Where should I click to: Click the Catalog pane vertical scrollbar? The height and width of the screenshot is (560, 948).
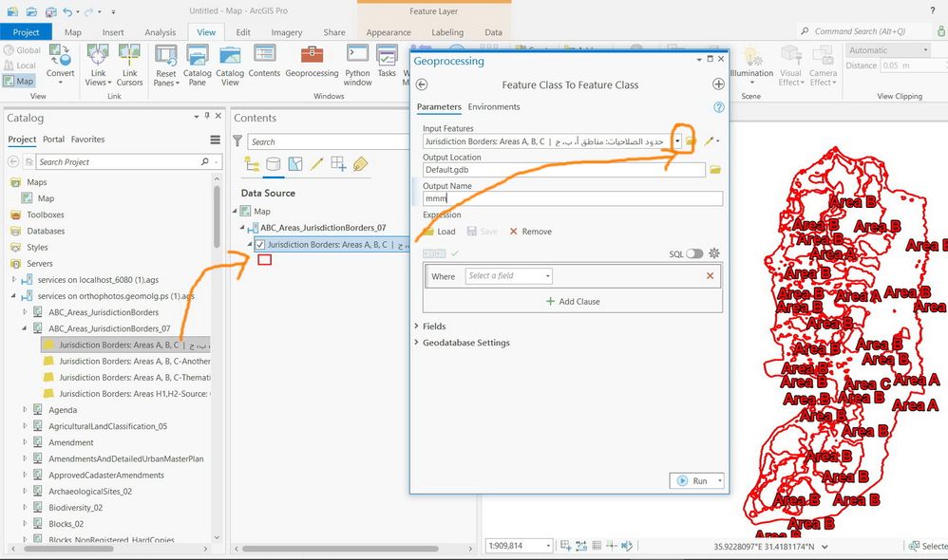point(217,215)
